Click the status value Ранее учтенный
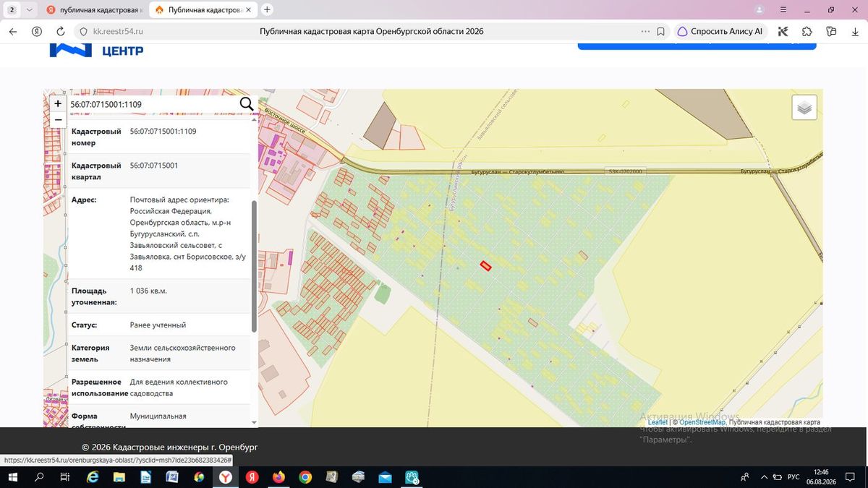 pos(158,325)
